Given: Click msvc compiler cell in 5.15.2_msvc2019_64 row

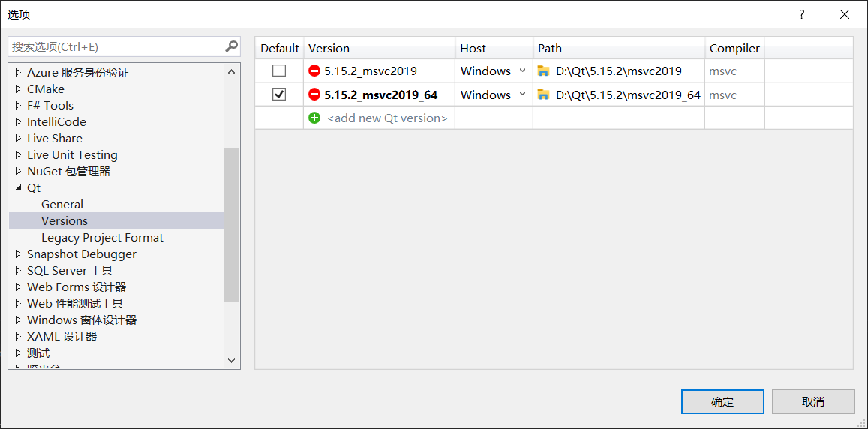Looking at the screenshot, I should pos(734,94).
